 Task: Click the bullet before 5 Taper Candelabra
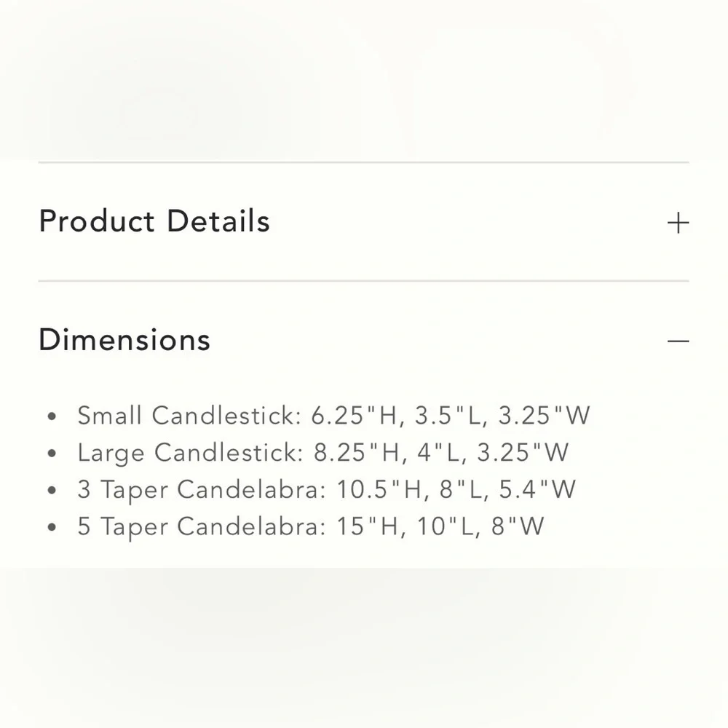(52, 527)
